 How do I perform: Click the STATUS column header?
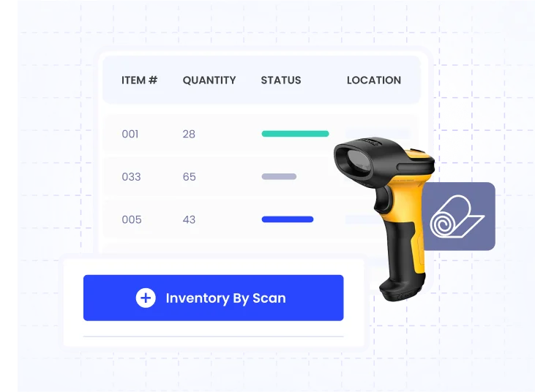coord(281,80)
